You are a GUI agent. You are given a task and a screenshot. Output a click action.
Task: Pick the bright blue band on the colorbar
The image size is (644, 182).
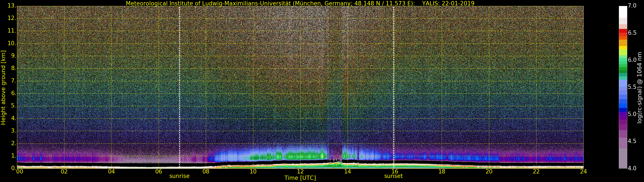click(x=623, y=106)
